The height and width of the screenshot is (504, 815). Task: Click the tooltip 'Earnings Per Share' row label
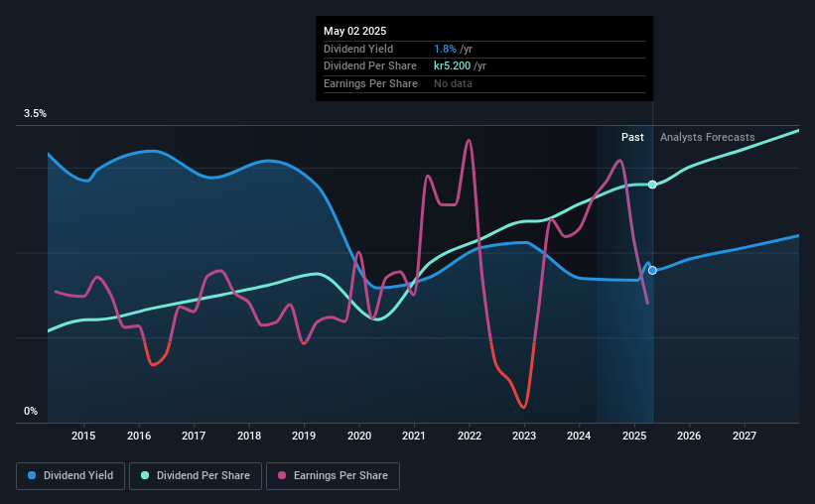[x=370, y=83]
